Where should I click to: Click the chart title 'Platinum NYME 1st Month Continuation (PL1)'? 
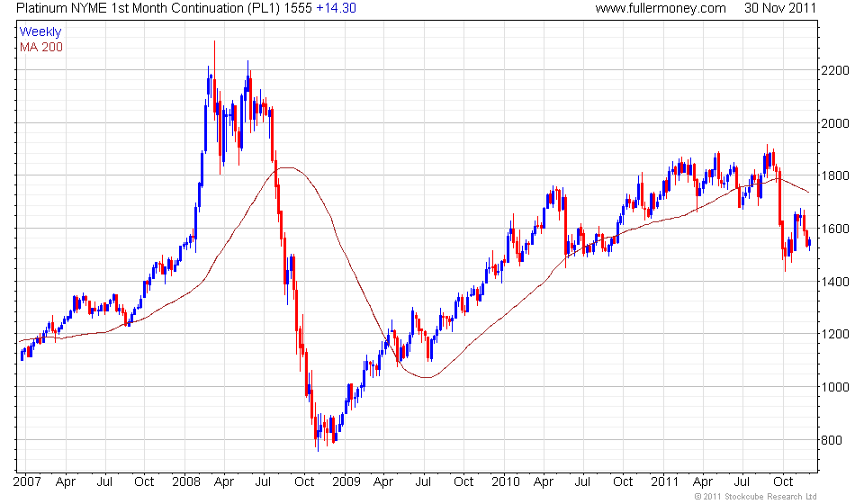pyautogui.click(x=148, y=8)
